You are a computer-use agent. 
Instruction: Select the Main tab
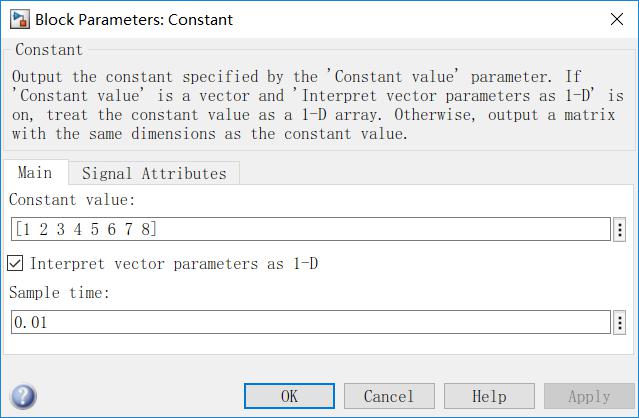coord(35,173)
